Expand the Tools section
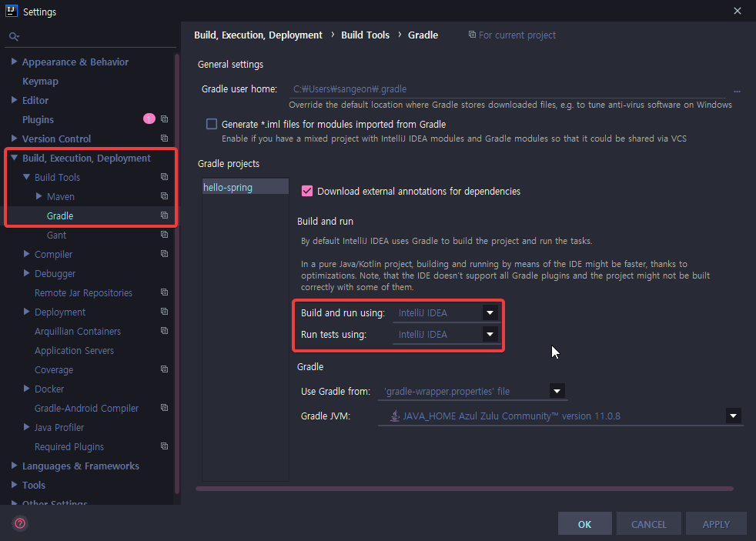This screenshot has height=541, width=756. 14,485
